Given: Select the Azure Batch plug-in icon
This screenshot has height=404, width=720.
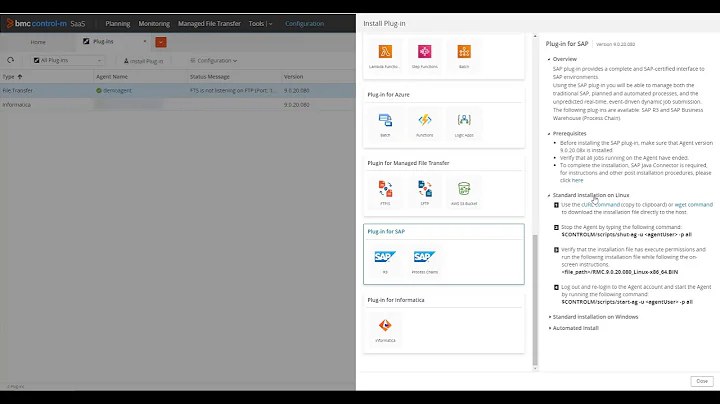Looking at the screenshot, I should click(x=385, y=120).
